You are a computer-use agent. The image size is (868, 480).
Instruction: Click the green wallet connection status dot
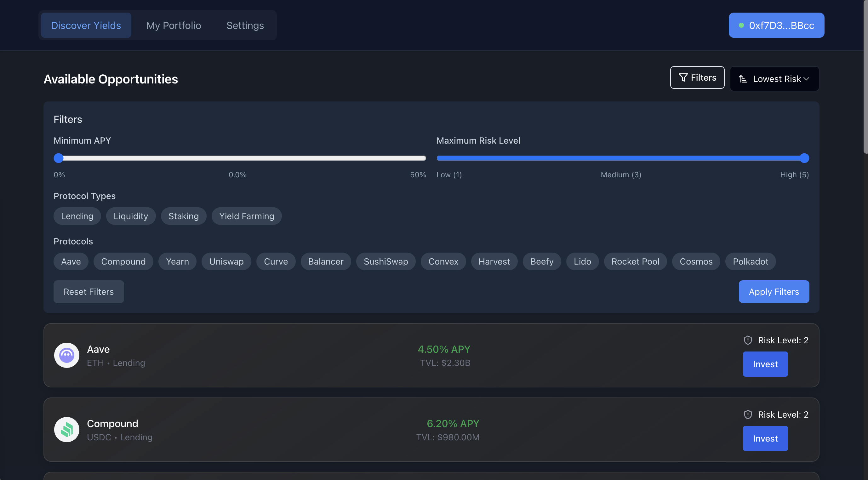point(741,25)
